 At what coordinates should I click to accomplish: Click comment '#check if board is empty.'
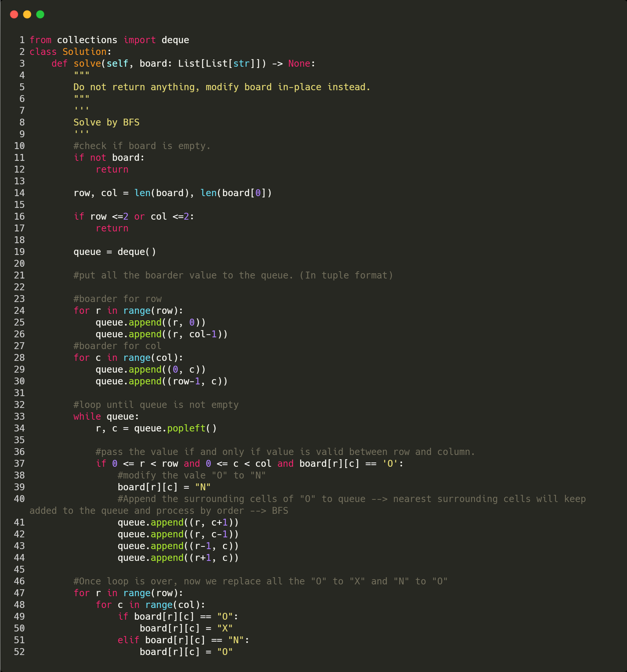142,146
